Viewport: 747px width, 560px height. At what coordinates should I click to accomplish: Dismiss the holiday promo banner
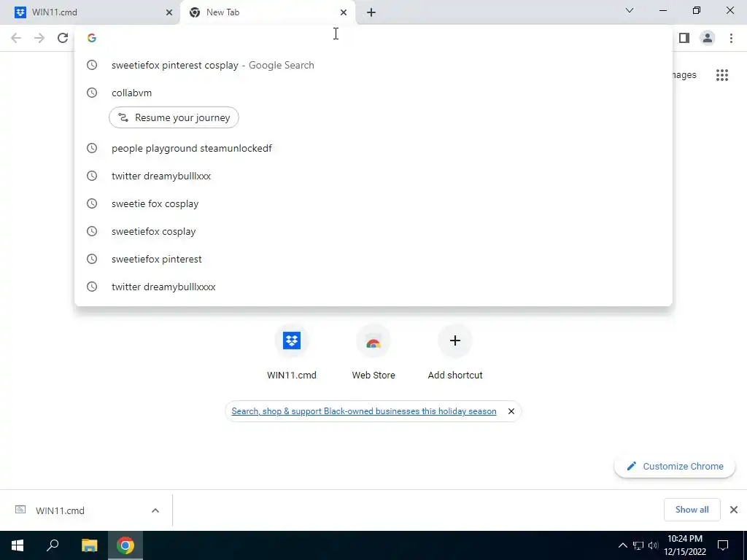(x=511, y=411)
